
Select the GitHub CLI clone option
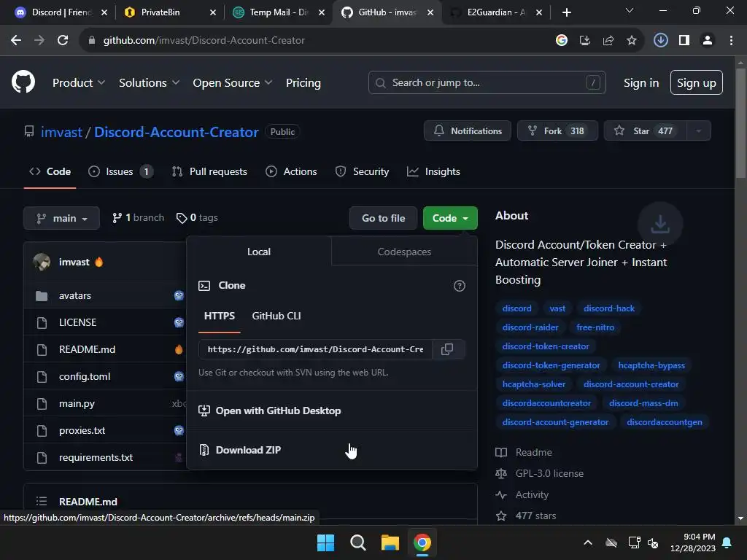(x=276, y=316)
